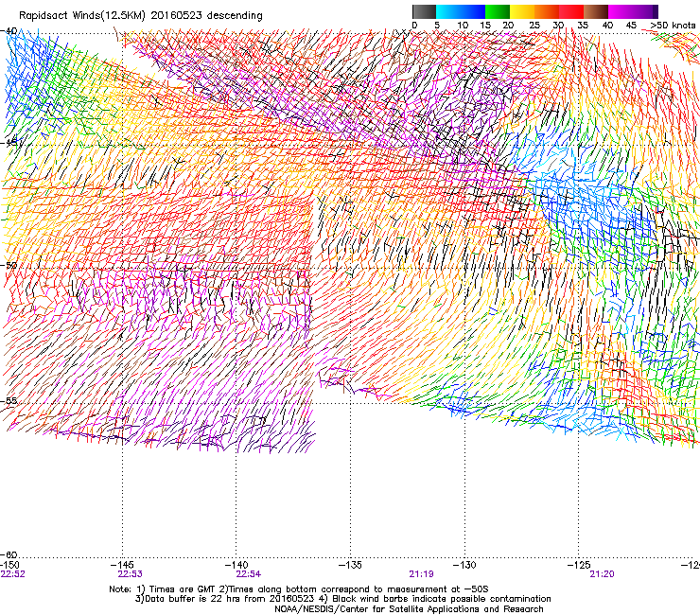The height and width of the screenshot is (615, 700).
Task: Click the orange 25-30 knots legend swatch
Action: tap(547, 11)
